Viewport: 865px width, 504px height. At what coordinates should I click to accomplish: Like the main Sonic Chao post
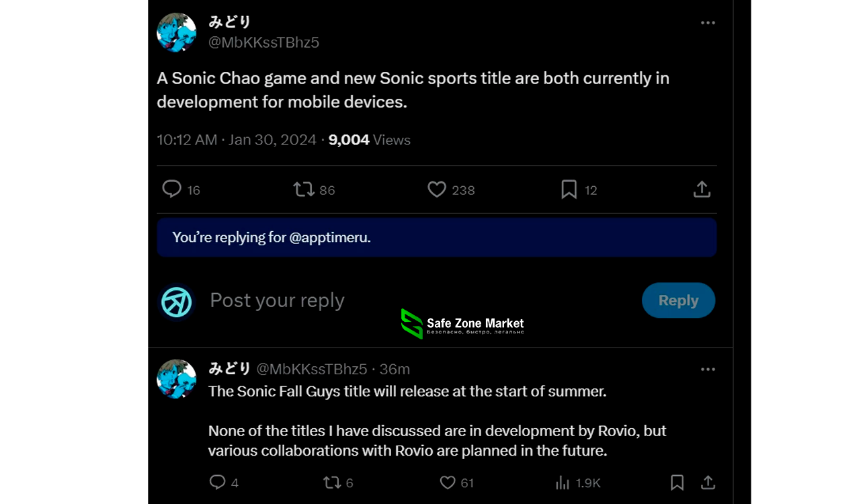click(x=437, y=190)
